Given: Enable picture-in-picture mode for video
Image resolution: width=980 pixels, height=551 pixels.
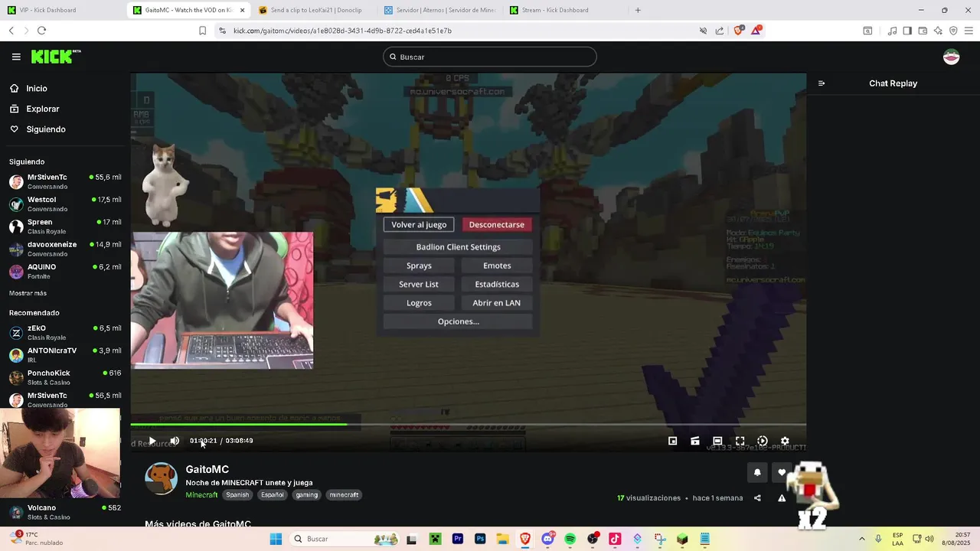Looking at the screenshot, I should tap(672, 441).
